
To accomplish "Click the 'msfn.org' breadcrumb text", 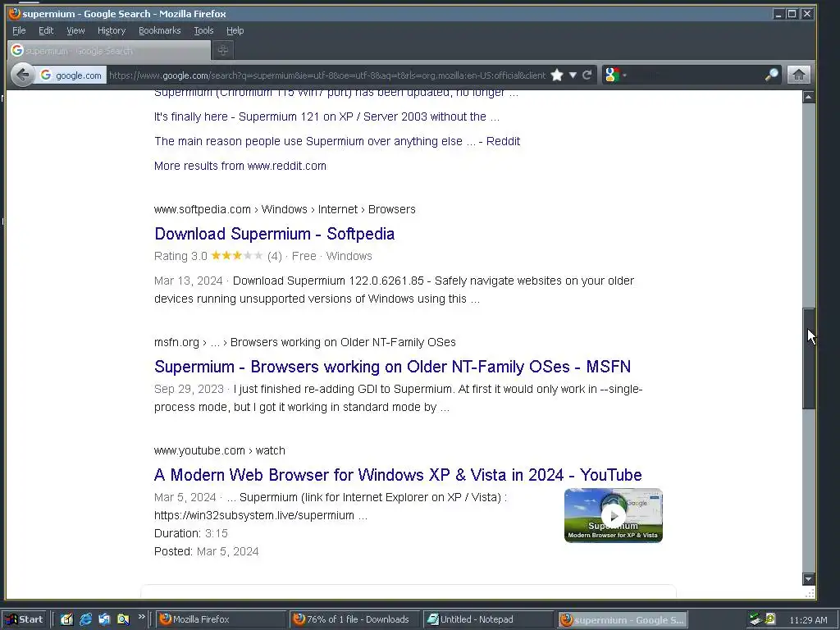I will (x=177, y=342).
